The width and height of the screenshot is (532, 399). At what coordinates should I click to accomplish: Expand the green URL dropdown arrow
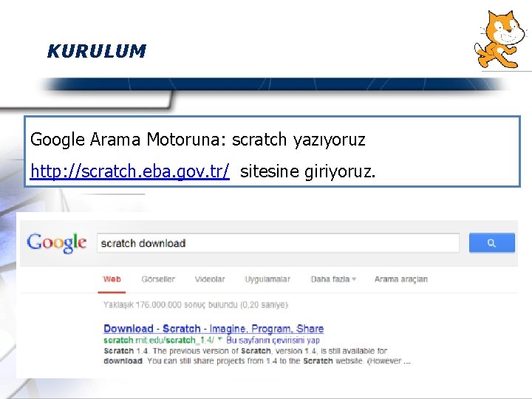click(x=219, y=339)
